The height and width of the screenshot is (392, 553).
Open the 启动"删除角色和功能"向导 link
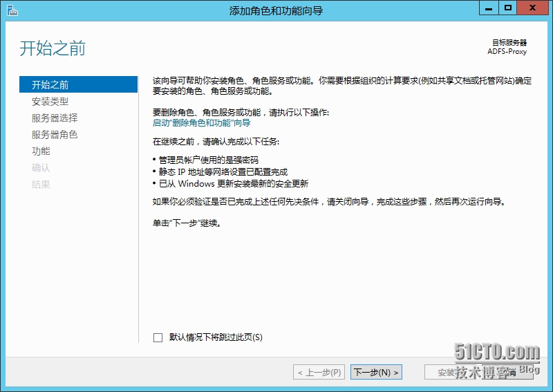201,123
